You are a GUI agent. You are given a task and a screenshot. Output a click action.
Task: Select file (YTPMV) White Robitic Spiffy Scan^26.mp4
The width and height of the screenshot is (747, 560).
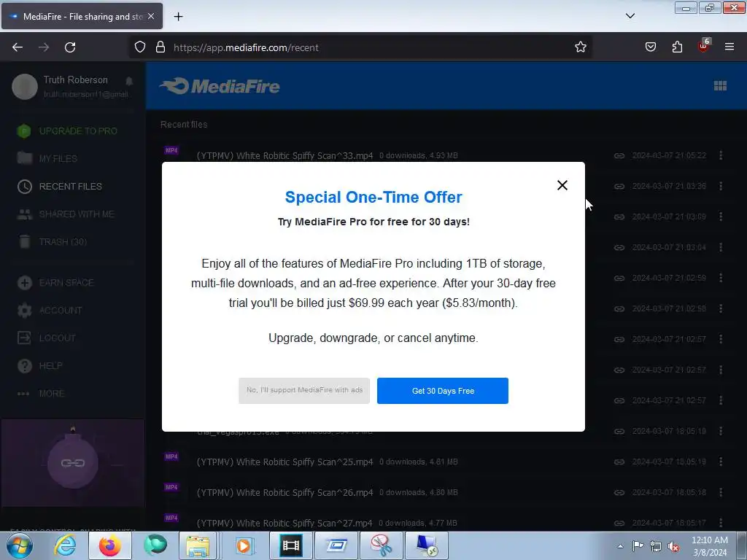pos(285,492)
